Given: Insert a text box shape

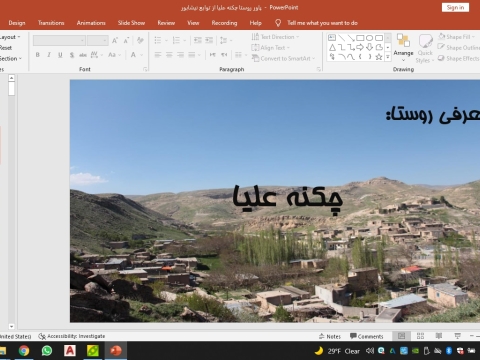Looking at the screenshot, I should point(332,38).
